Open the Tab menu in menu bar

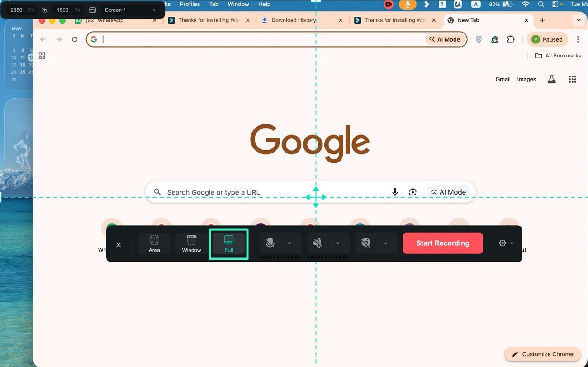click(x=214, y=4)
